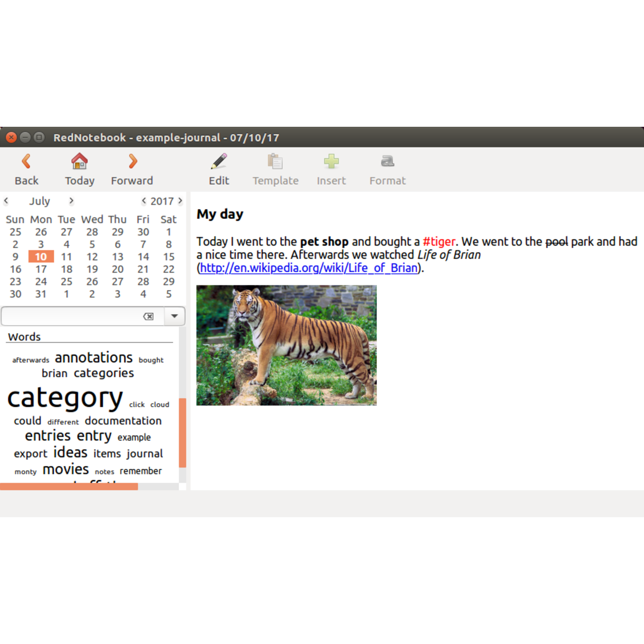
Task: Enter edit mode with the pencil icon
Action: [x=218, y=161]
